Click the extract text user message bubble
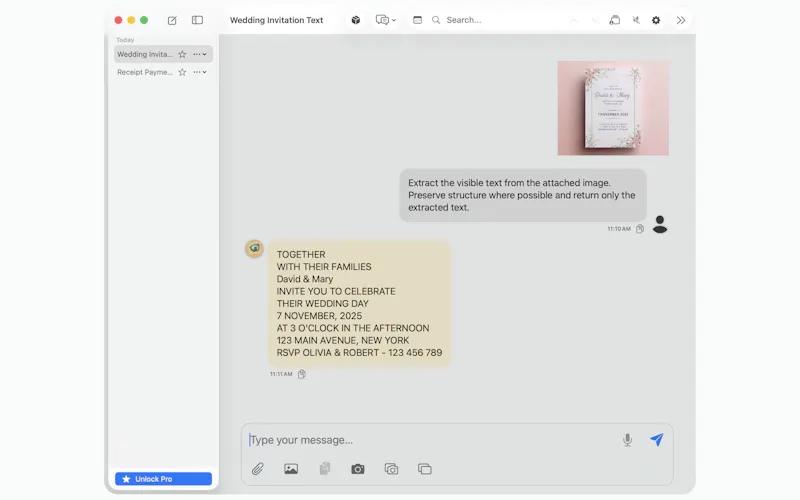The height and width of the screenshot is (500, 800). 522,195
